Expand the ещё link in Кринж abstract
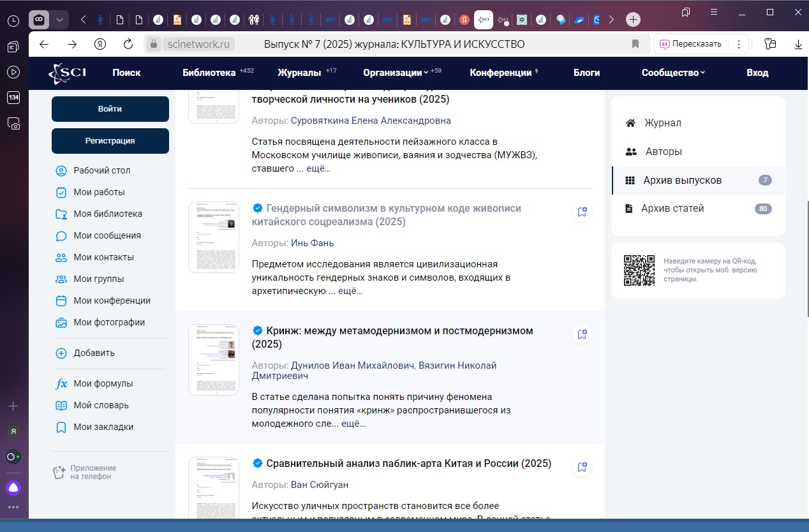The image size is (809, 532). point(353,424)
